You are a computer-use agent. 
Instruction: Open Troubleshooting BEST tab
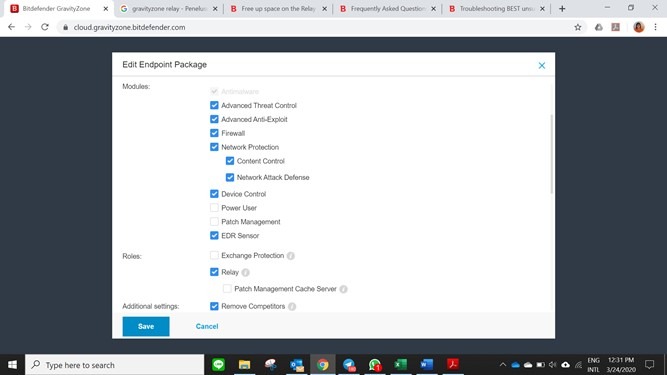click(497, 9)
